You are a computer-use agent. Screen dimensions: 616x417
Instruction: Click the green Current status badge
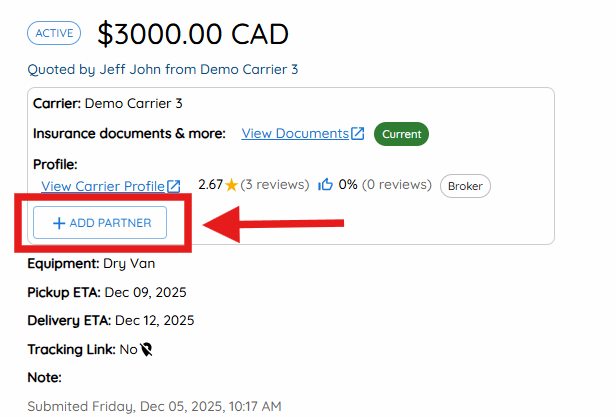pos(402,134)
